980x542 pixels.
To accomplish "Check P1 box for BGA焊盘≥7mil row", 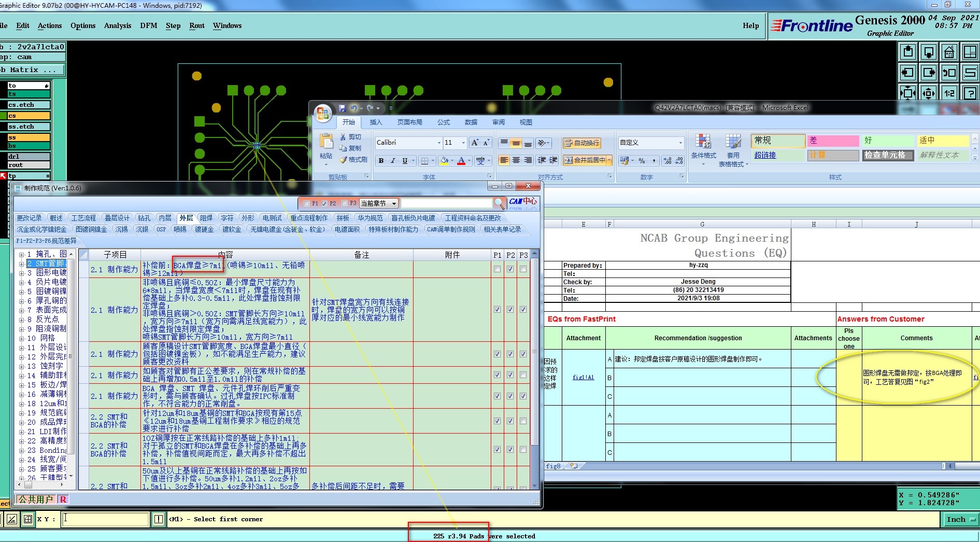I will [498, 269].
